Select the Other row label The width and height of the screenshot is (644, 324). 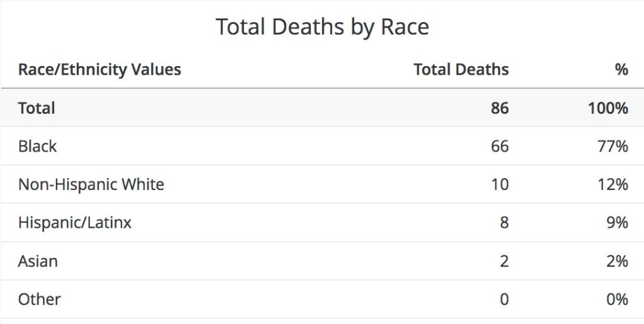click(40, 299)
